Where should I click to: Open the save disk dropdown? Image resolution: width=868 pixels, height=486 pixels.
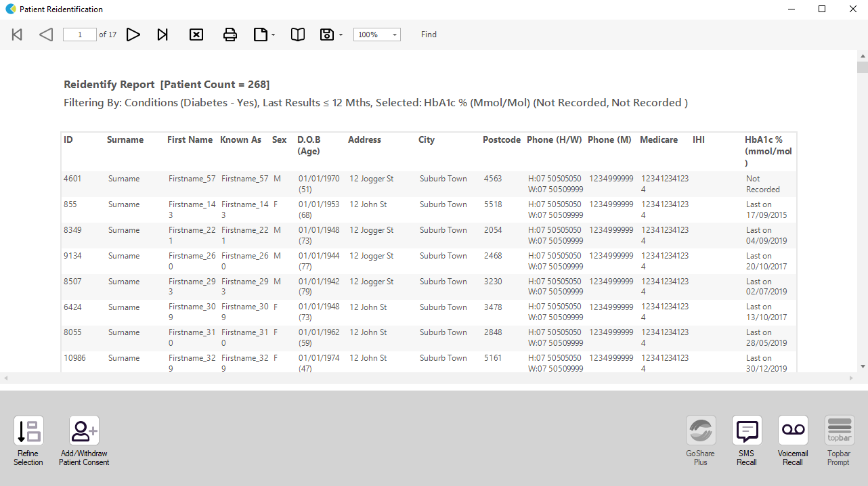pos(331,35)
